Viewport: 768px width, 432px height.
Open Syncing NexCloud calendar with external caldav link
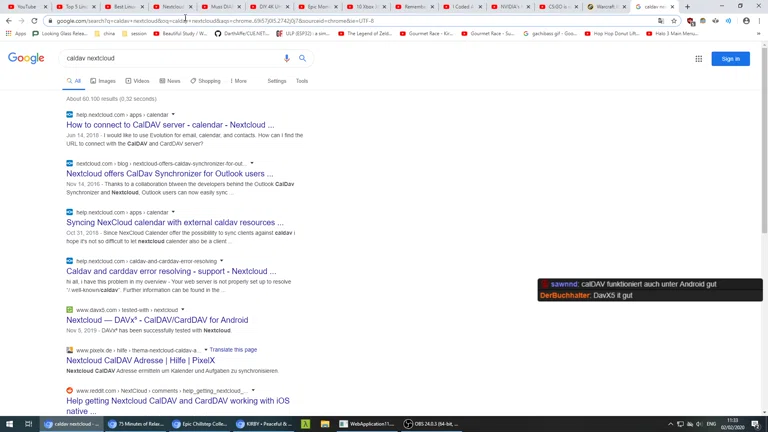tap(175, 222)
